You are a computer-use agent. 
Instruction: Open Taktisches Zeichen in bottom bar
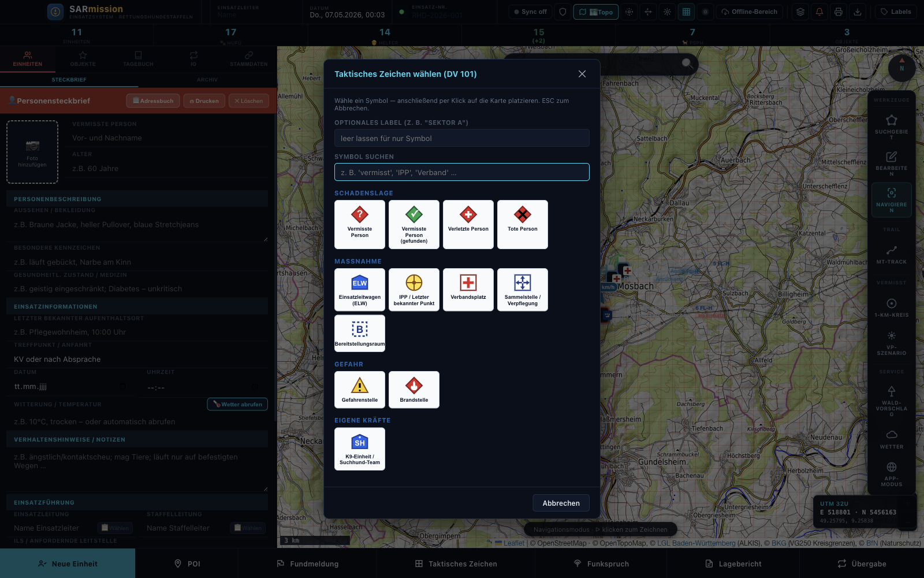click(456, 564)
